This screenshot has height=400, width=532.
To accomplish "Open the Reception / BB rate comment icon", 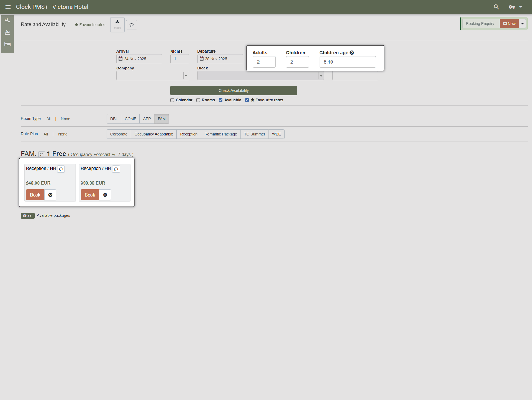I will click(61, 169).
